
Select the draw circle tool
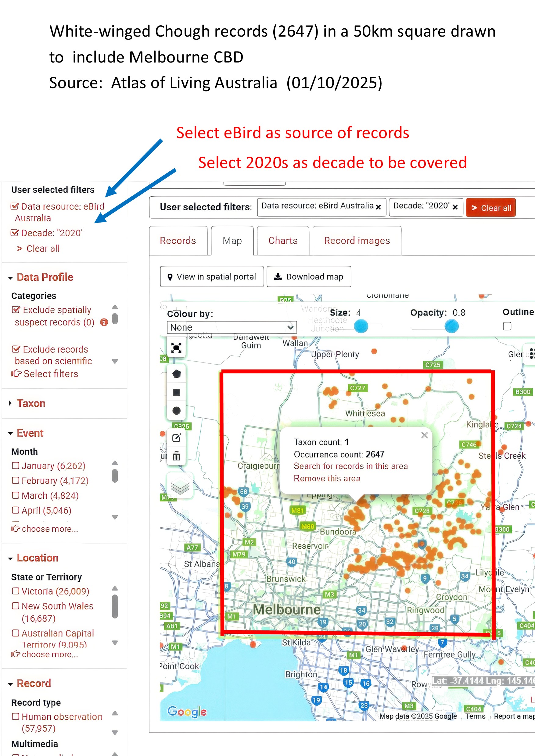(176, 411)
